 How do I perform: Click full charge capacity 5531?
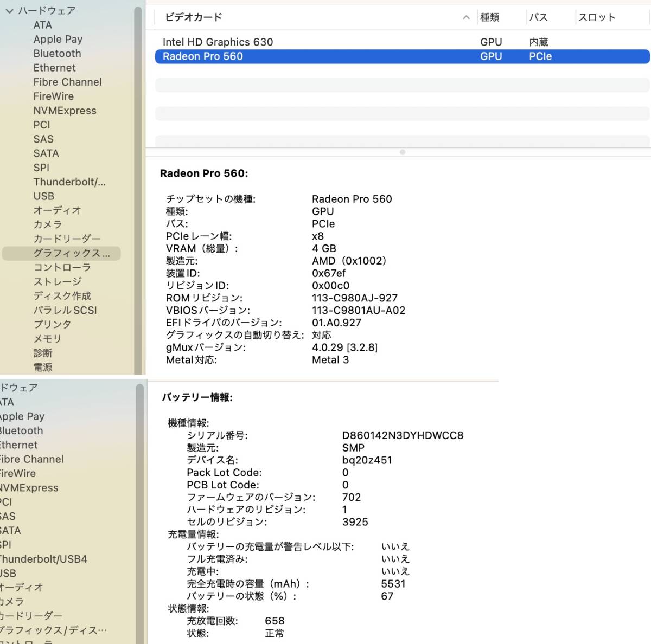(393, 584)
